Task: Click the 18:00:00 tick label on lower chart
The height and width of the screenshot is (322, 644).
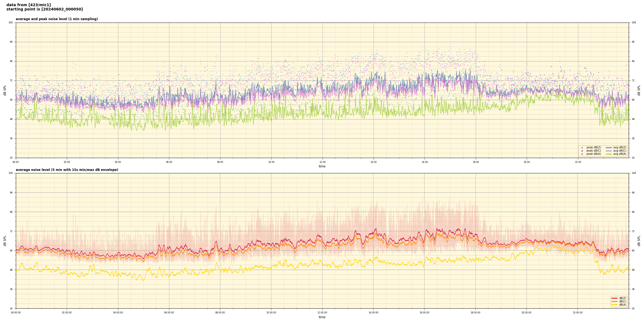Action: tap(475, 313)
